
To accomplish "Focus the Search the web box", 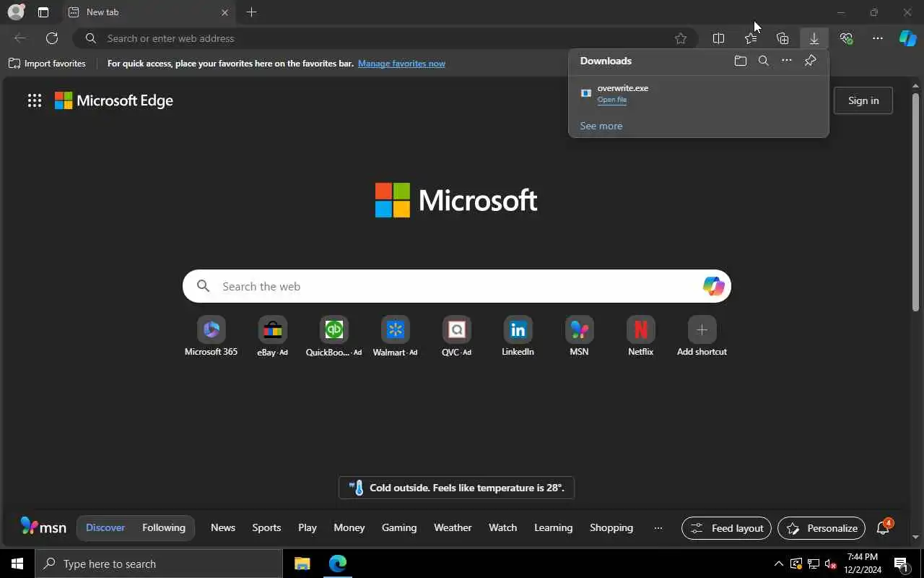I will point(457,286).
